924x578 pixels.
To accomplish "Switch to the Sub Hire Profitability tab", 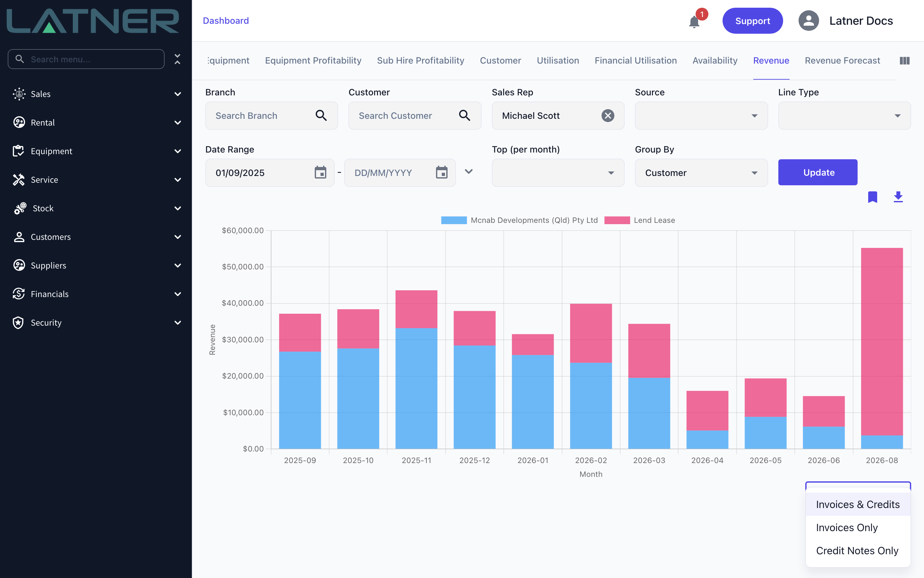I will click(420, 60).
